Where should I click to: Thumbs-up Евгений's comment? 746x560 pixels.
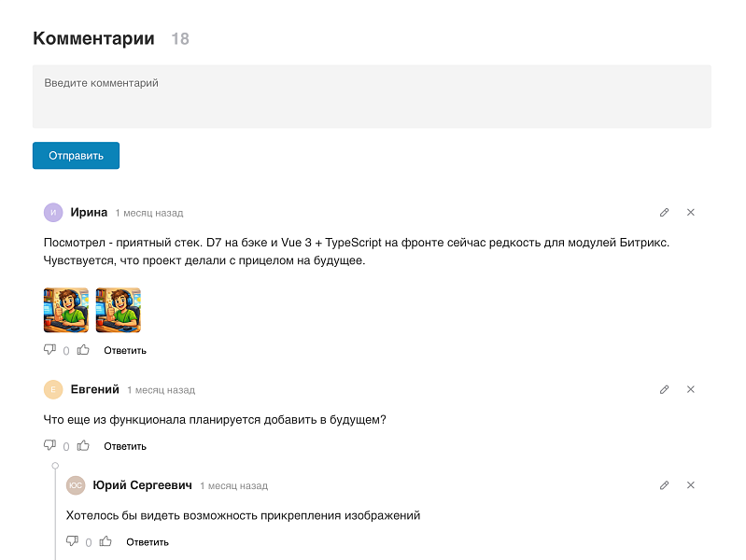(x=83, y=446)
